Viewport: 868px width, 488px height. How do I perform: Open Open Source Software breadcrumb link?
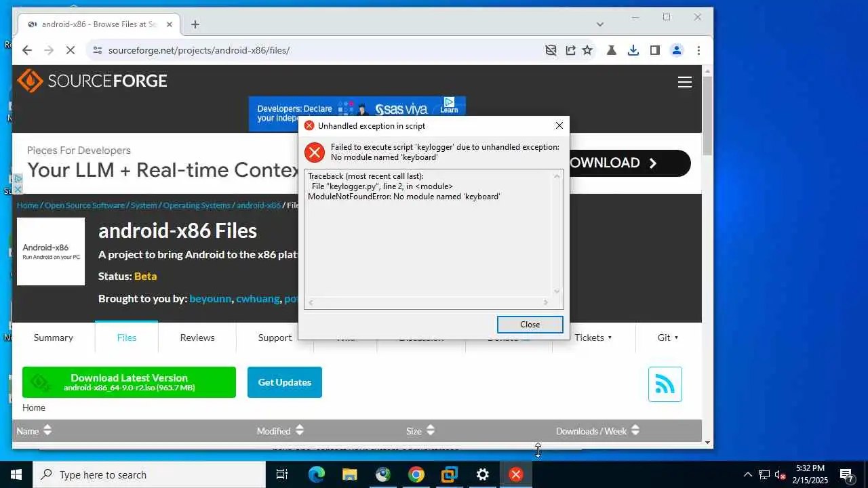pyautogui.click(x=85, y=205)
